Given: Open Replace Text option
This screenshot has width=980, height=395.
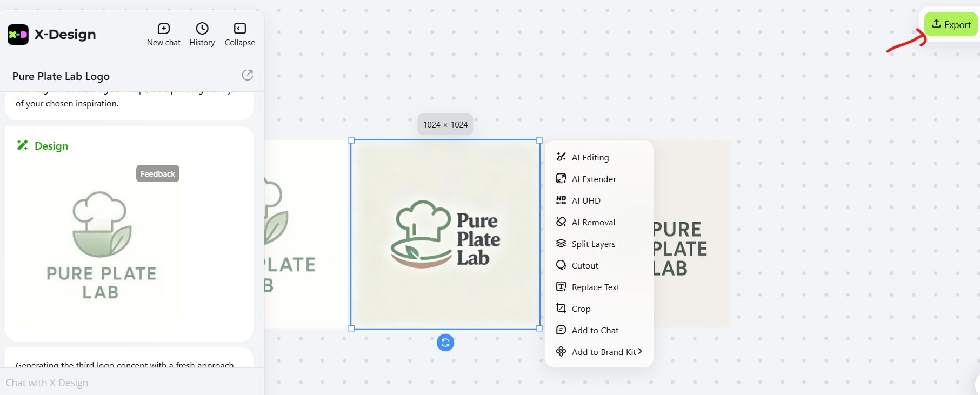Looking at the screenshot, I should click(x=595, y=287).
